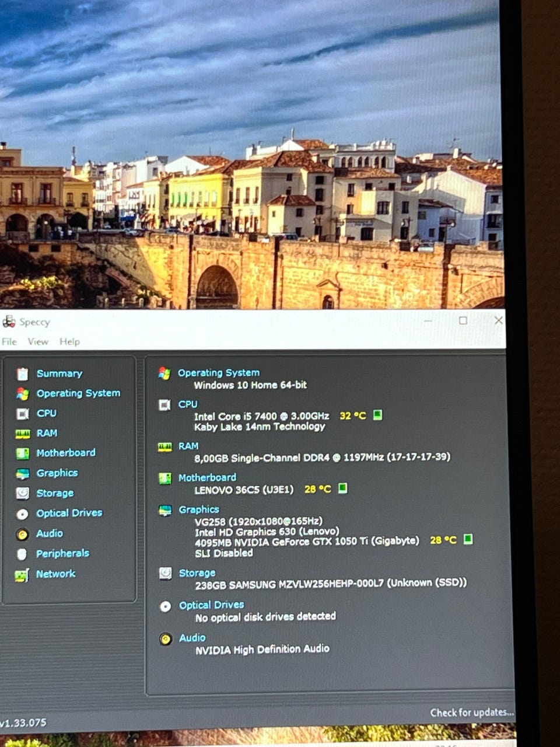Select the Audio speaker icon in sidebar
This screenshot has height=747, width=560.
pos(22,534)
